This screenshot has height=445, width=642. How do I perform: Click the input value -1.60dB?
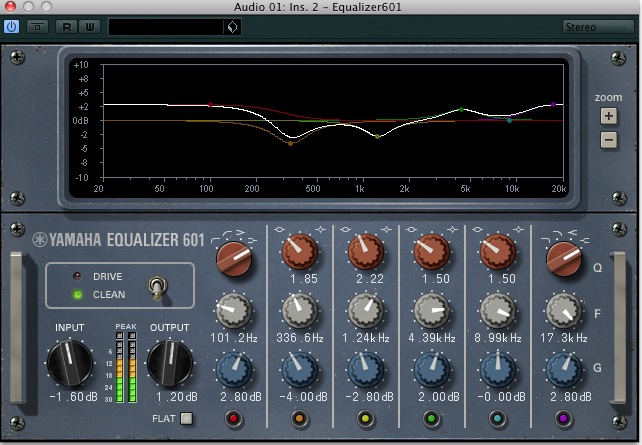(x=73, y=397)
